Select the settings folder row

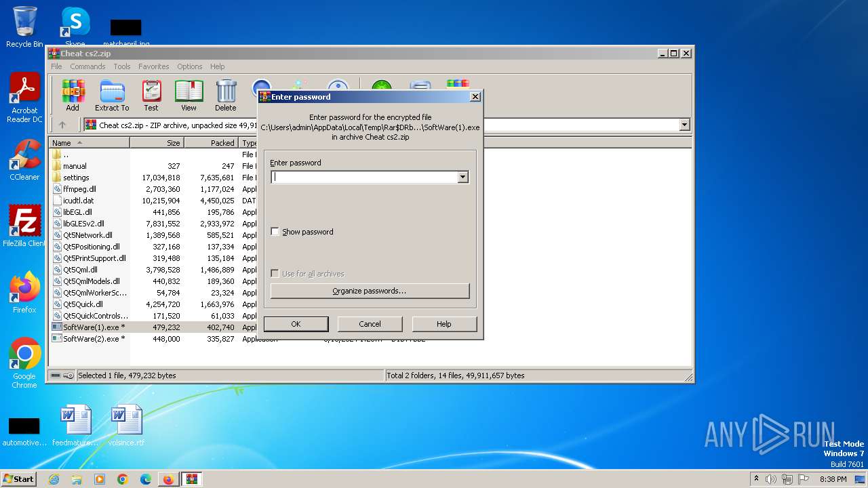click(x=76, y=178)
